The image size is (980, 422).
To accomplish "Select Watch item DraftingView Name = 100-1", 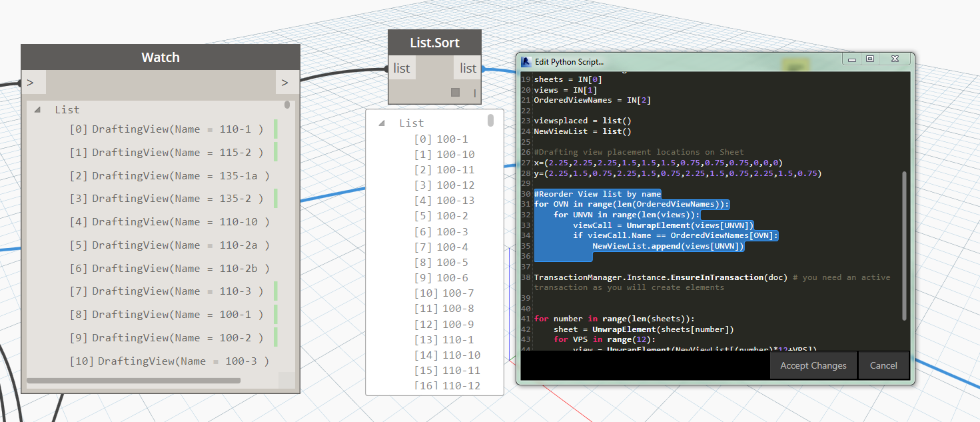I will click(167, 315).
